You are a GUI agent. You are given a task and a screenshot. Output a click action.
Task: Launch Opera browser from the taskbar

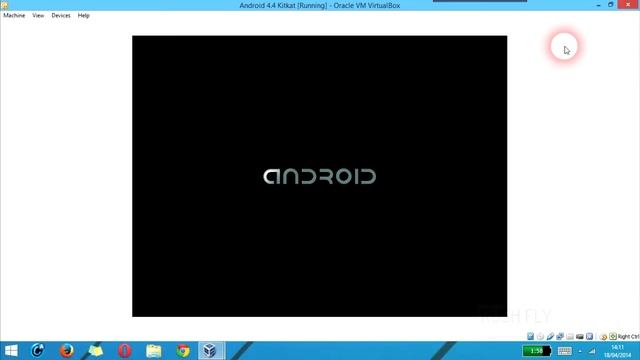125,351
